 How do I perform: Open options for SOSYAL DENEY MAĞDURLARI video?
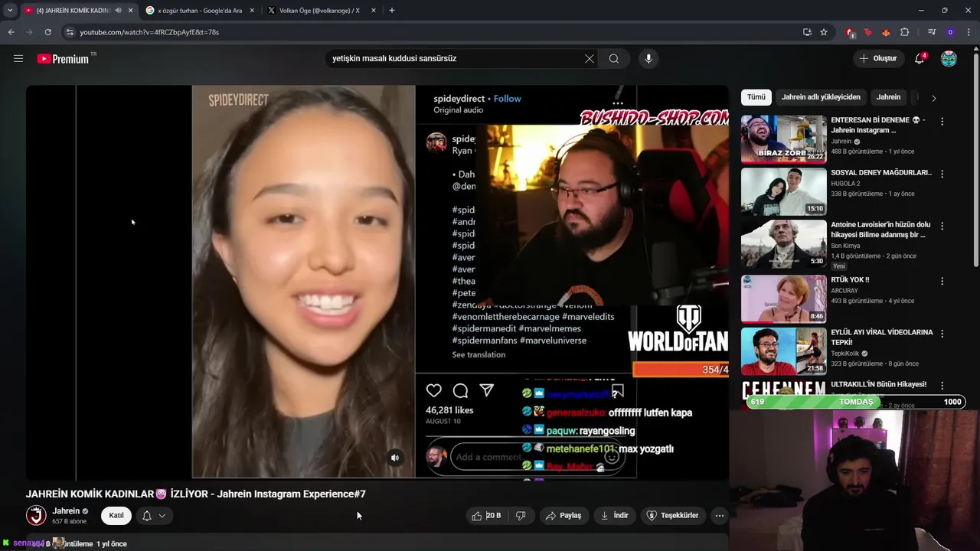pyautogui.click(x=942, y=174)
